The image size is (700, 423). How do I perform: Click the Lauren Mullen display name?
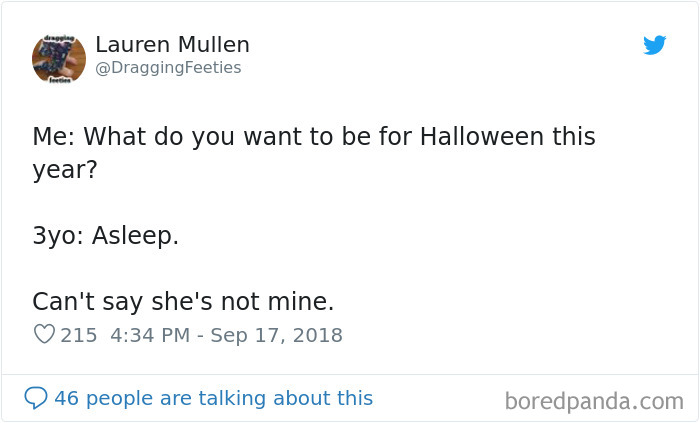(x=172, y=45)
